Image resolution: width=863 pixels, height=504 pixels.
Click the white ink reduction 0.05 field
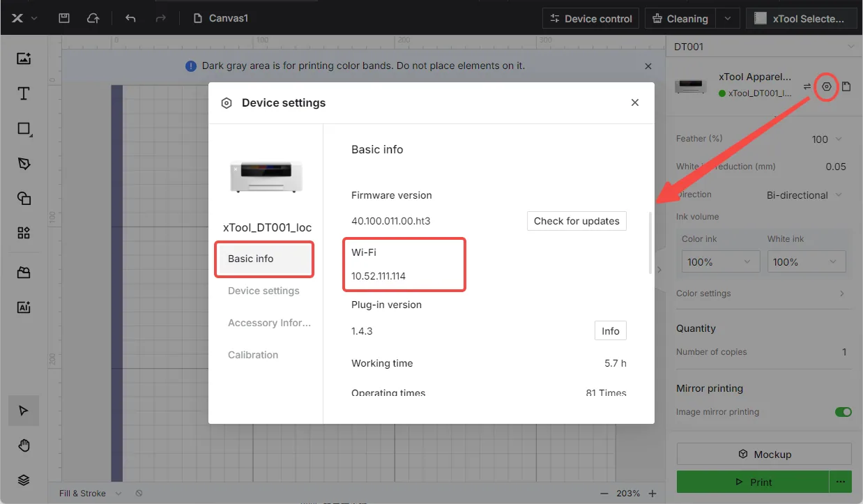[x=835, y=167]
